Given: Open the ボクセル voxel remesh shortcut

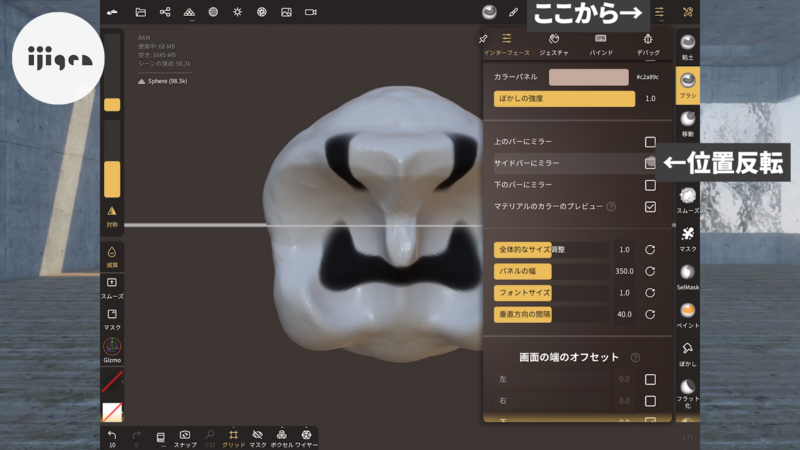Looking at the screenshot, I should [x=282, y=438].
